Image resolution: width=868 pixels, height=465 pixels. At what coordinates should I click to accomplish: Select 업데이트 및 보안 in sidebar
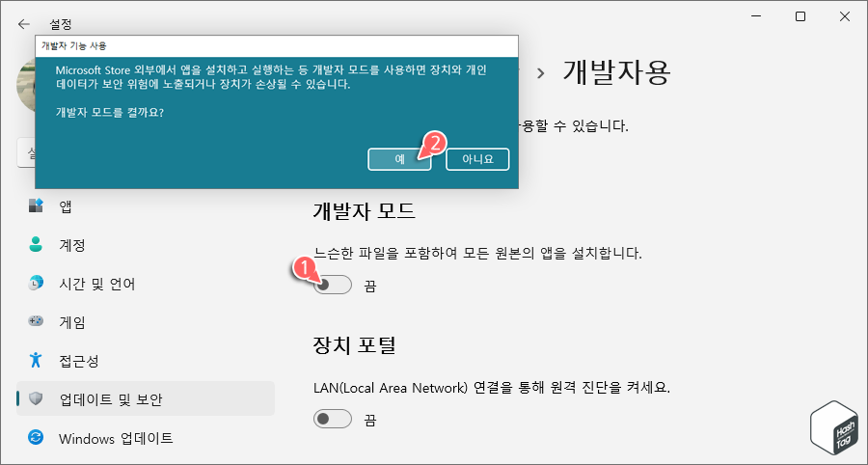[146, 398]
